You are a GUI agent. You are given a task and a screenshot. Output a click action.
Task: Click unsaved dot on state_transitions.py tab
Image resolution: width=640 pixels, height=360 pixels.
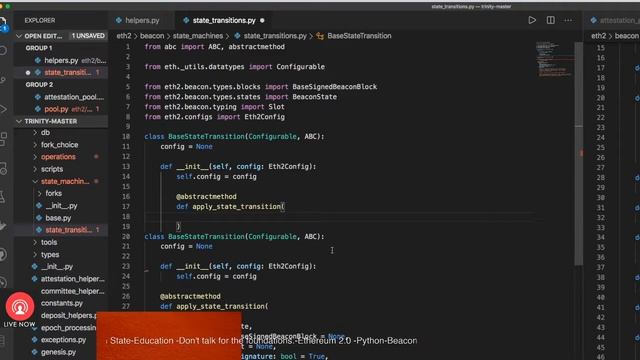tap(262, 20)
